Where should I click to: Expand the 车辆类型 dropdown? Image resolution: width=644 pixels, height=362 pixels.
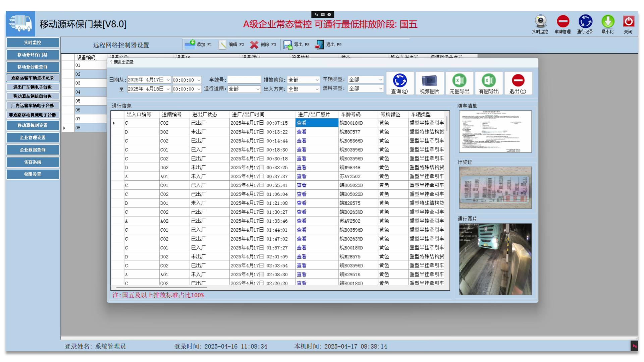pos(380,79)
